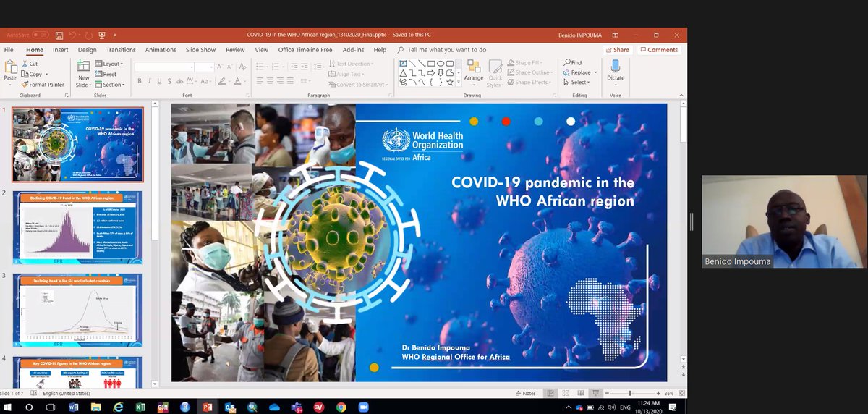Viewport: 868px width, 414px height.
Task: Click Tell me what you want search box
Action: 446,50
